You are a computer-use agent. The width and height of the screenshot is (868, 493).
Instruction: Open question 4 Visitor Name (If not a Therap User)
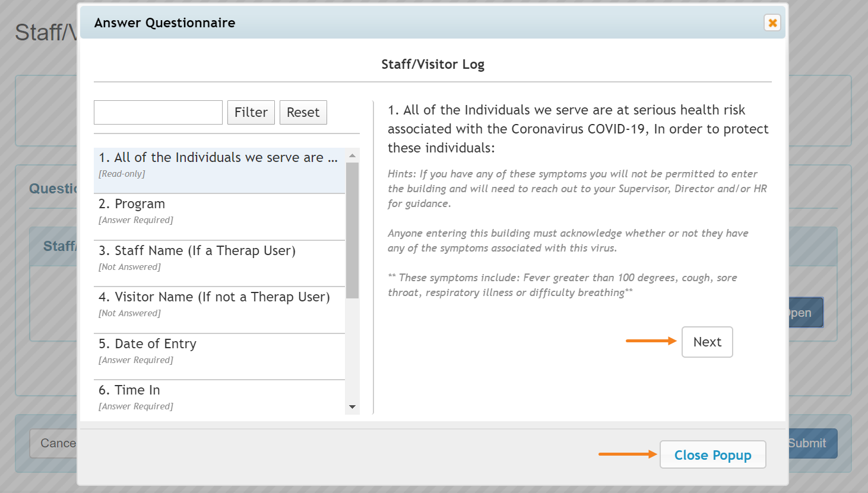218,304
